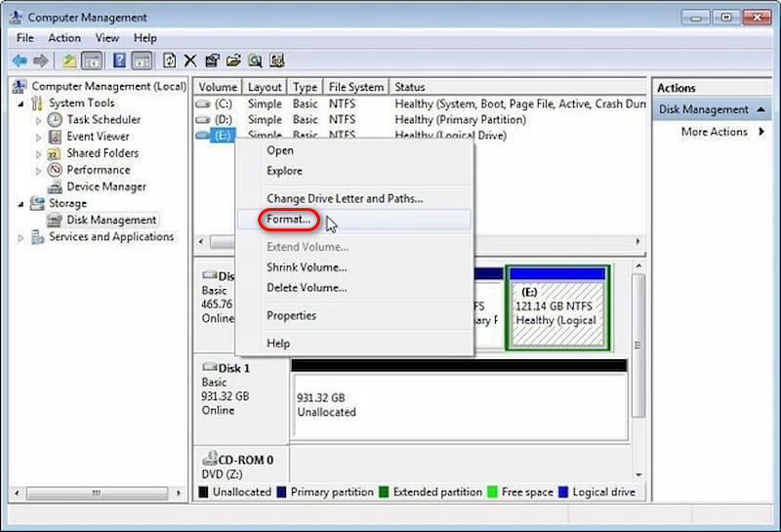Select the (E:) 121.14 GB NTFS partition block

click(x=556, y=307)
